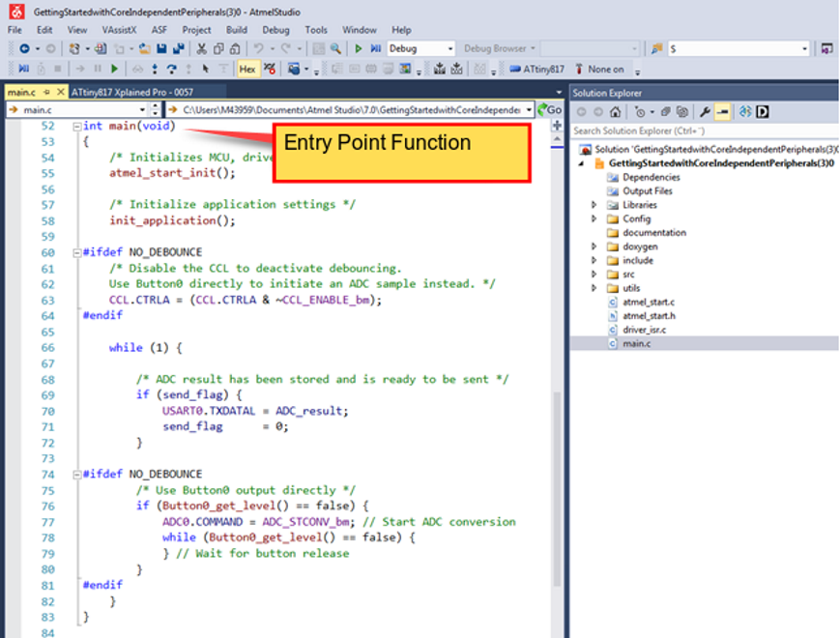Viewport: 840px width, 638px height.
Task: Click the black D icon in Solution Explorer
Action: (x=763, y=112)
